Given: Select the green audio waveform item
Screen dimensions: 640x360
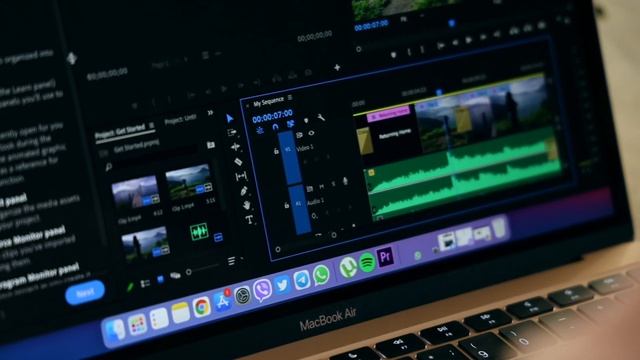Looking at the screenshot, I should 199,232.
